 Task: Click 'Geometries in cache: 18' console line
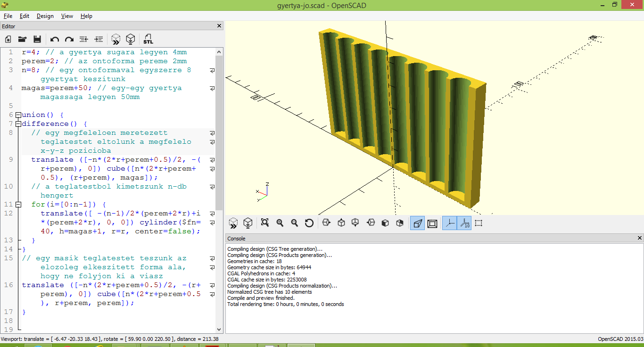pyautogui.click(x=255, y=261)
